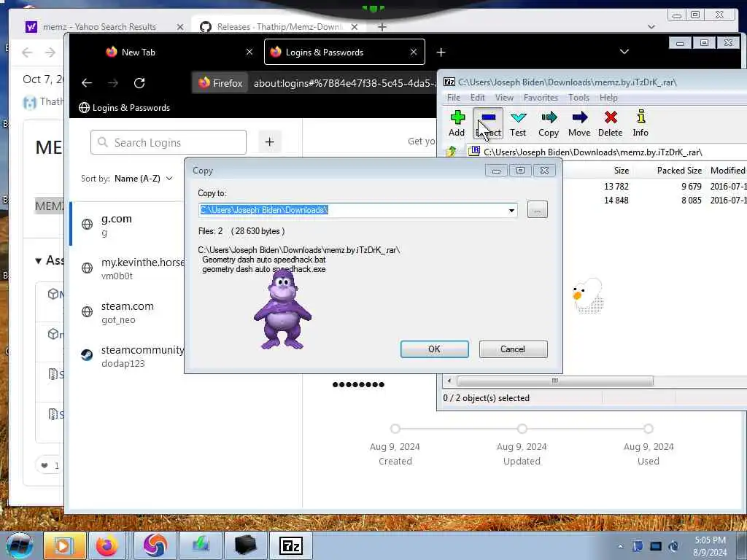
Task: Click the Used Aug 9, 2024 marker
Action: pos(649,429)
